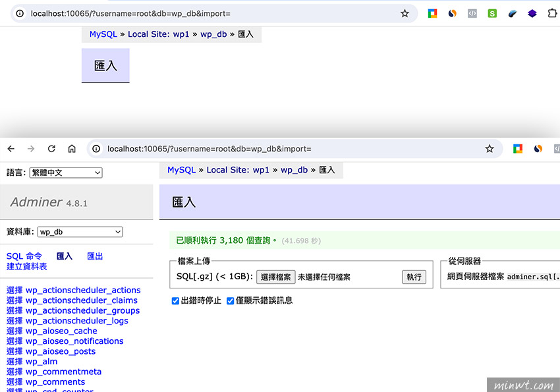Viewport: 560px width, 392px height.
Task: Follow the MySQL breadcrumb in the bottom window
Action: tap(181, 170)
